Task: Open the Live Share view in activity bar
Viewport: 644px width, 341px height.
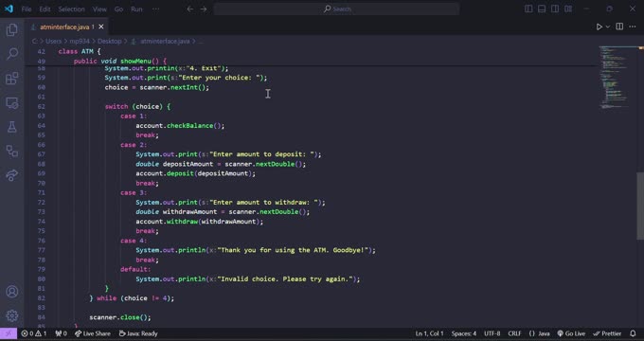Action: point(12,175)
